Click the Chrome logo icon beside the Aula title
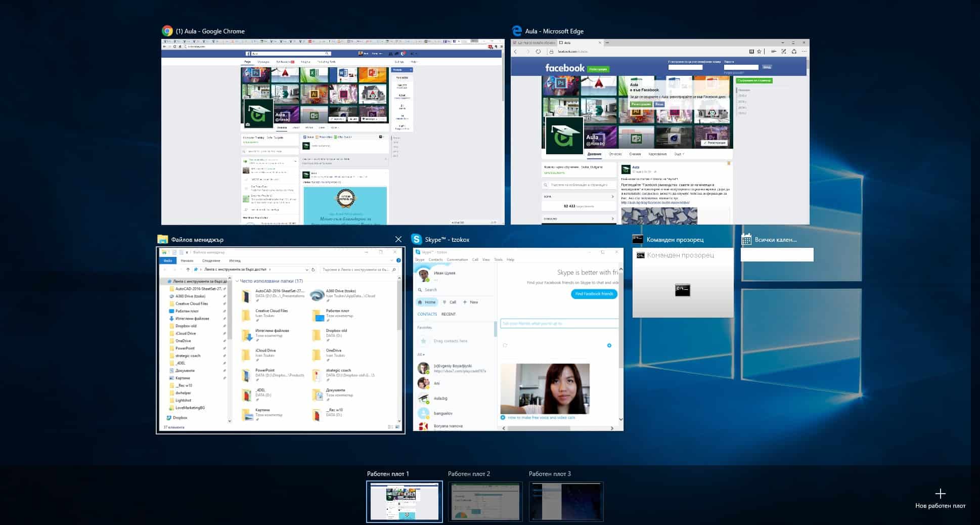The height and width of the screenshot is (525, 980). click(x=167, y=31)
